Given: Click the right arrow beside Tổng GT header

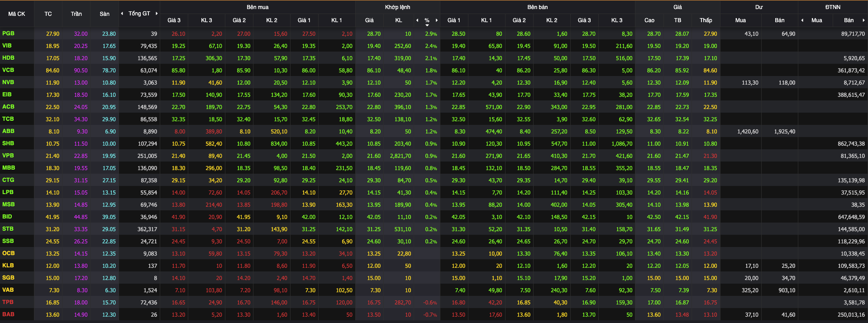Looking at the screenshot, I should [157, 14].
